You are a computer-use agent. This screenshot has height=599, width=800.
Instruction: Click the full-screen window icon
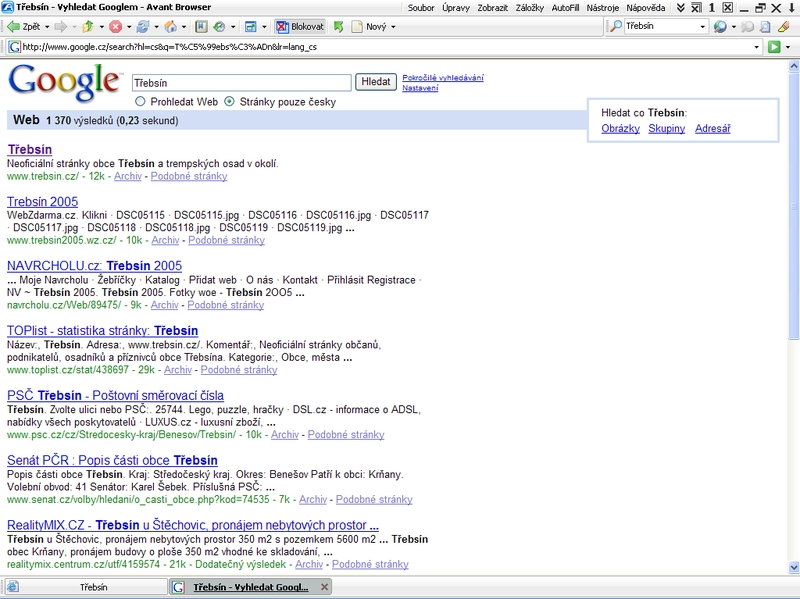point(251,27)
